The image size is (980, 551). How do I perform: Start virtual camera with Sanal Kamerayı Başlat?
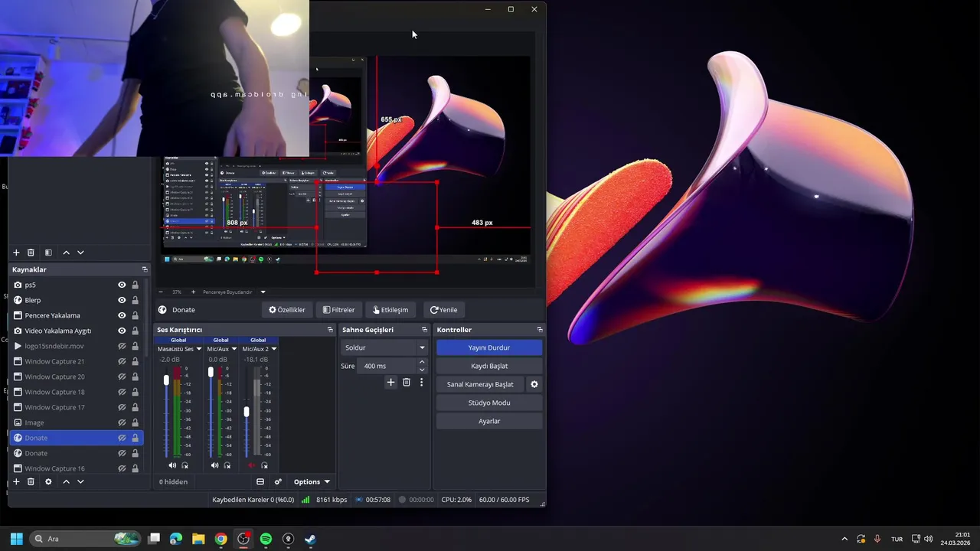[x=480, y=384]
